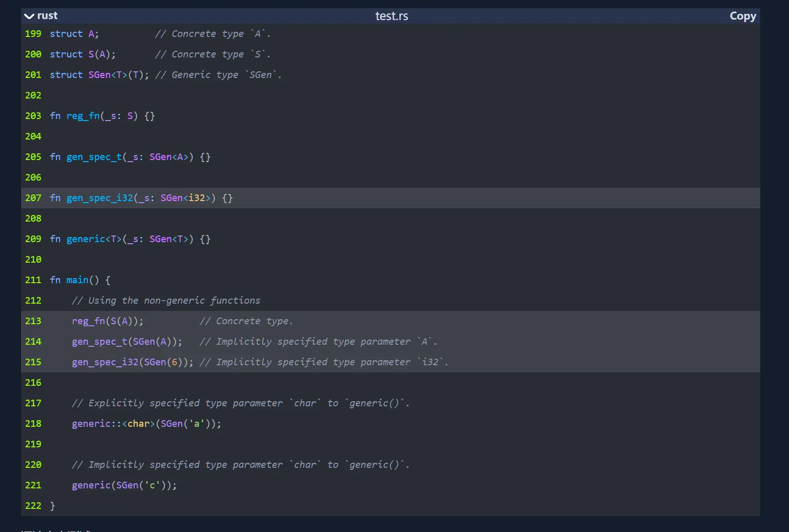The width and height of the screenshot is (789, 532).
Task: Click line number 222 in gutter
Action: click(x=33, y=506)
